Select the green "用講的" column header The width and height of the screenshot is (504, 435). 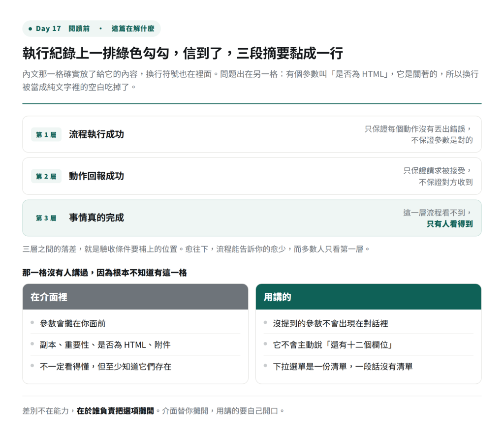click(x=368, y=297)
